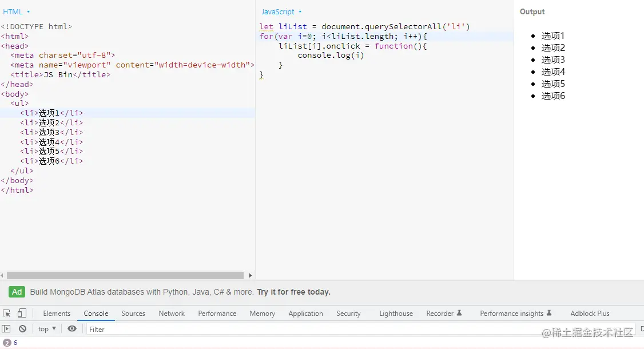Click the Output panel label
Screen dimensions: 644x349
pos(532,12)
